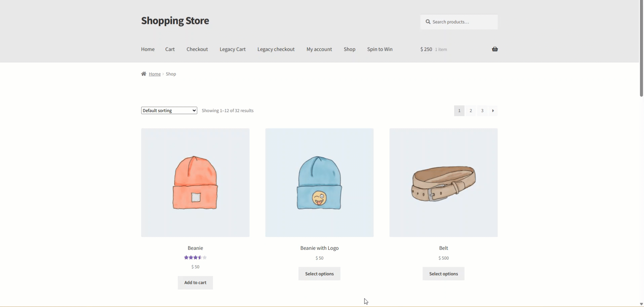
Task: Jump to results page 2
Action: (x=471, y=111)
